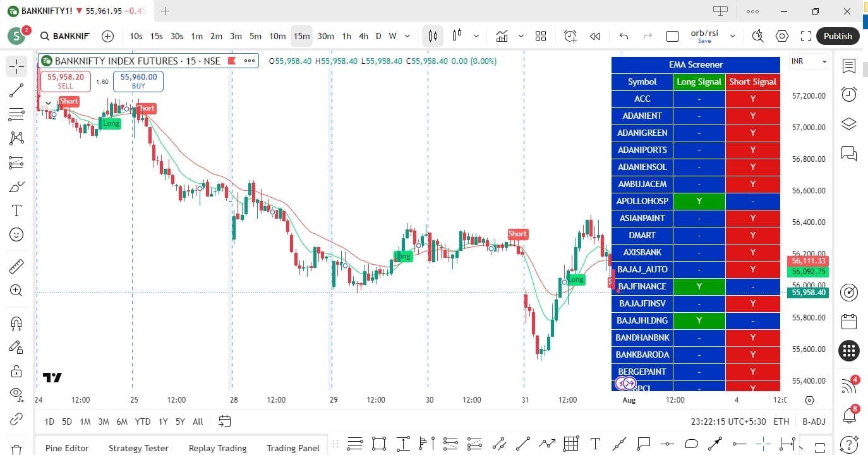The image size is (868, 455).
Task: Open chart settings hexagon icon
Action: click(x=782, y=36)
